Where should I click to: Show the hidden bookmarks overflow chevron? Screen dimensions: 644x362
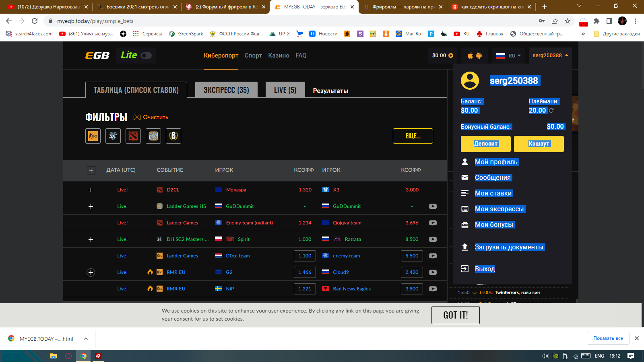coord(583,34)
